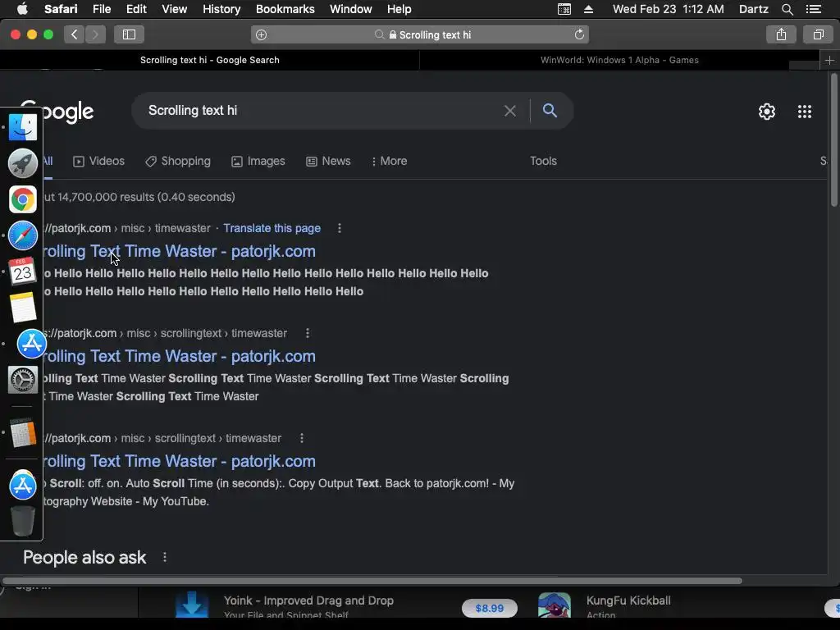Screen dimensions: 840x630
Task: Open the Google apps grid
Action: point(805,112)
